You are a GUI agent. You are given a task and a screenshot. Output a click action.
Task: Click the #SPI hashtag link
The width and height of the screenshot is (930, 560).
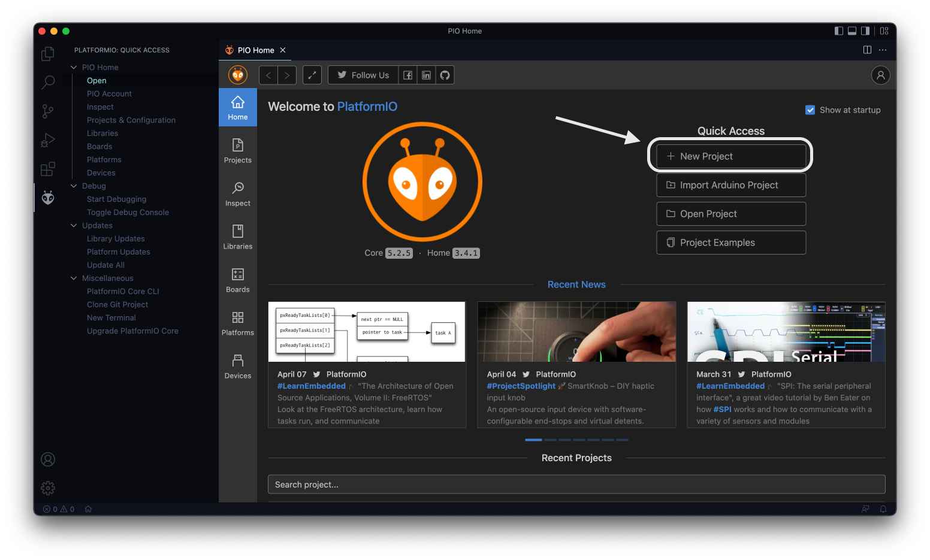click(x=723, y=410)
